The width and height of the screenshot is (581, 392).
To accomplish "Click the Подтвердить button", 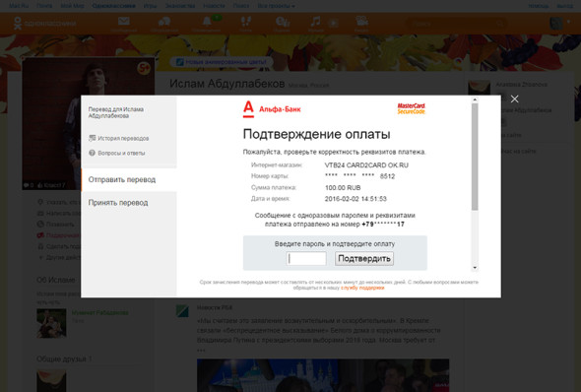I will pyautogui.click(x=364, y=259).
